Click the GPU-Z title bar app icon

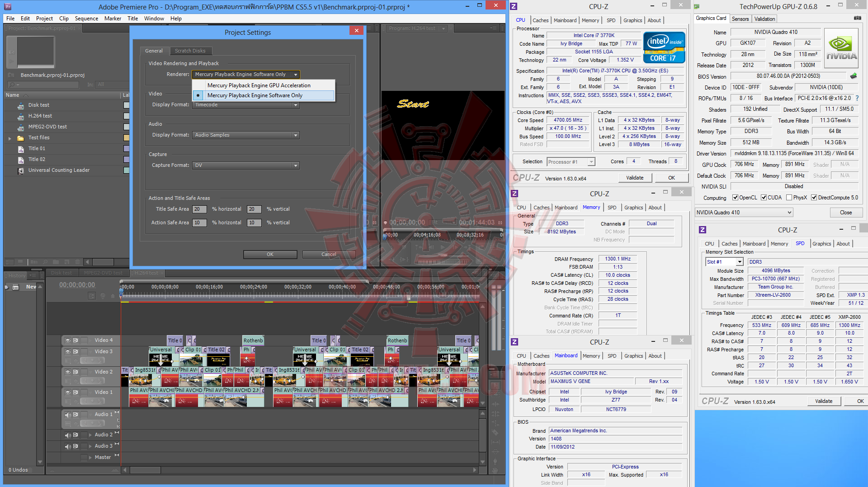pyautogui.click(x=697, y=7)
